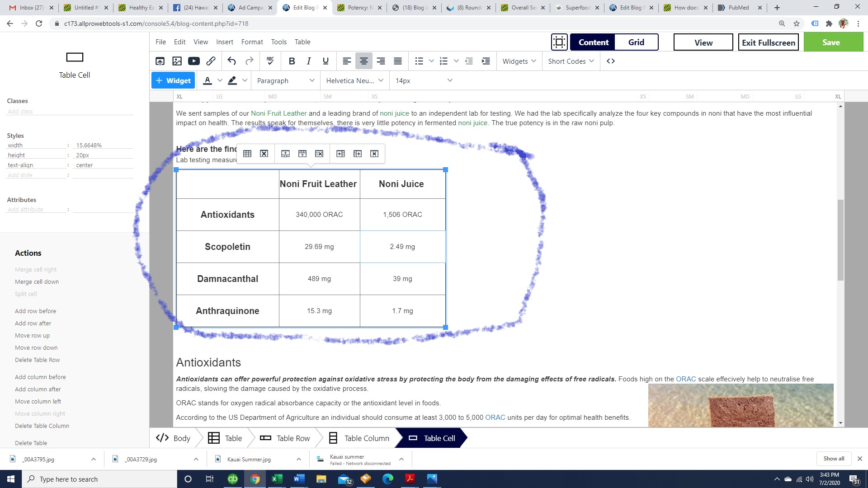The height and width of the screenshot is (488, 868).
Task: Open the Tools menu
Action: click(279, 42)
